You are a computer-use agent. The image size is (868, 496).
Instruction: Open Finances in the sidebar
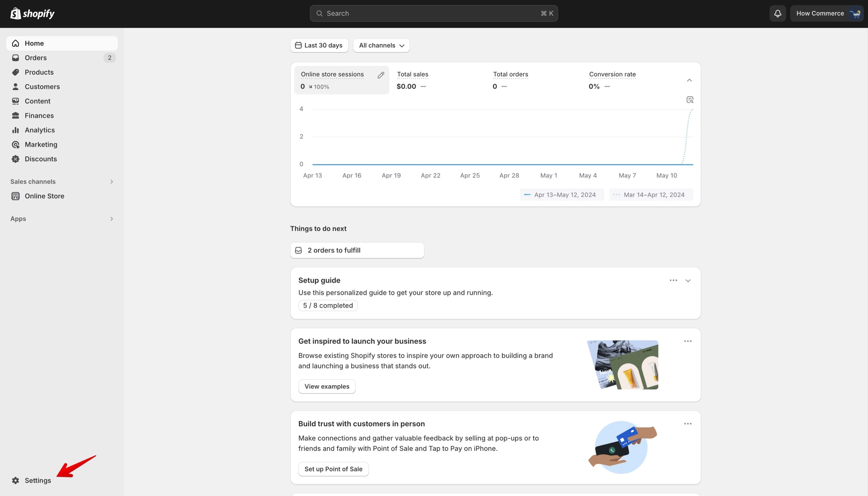coord(62,115)
